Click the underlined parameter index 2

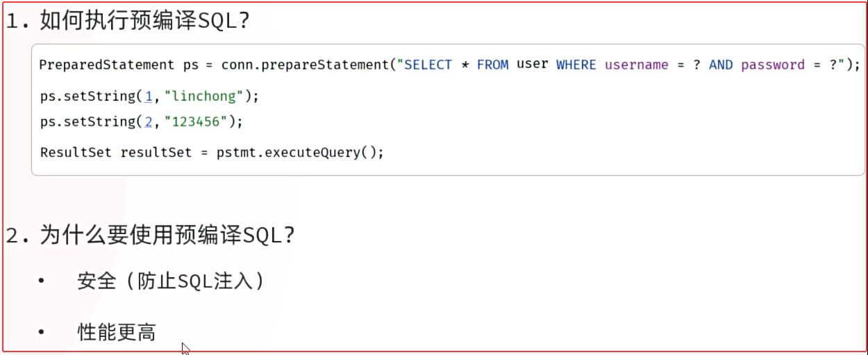click(149, 122)
